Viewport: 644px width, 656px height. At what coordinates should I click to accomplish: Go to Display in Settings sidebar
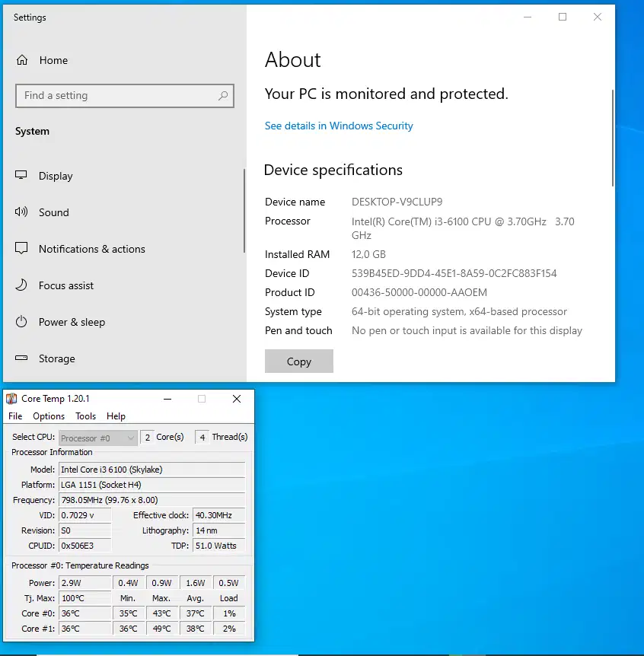coord(56,176)
